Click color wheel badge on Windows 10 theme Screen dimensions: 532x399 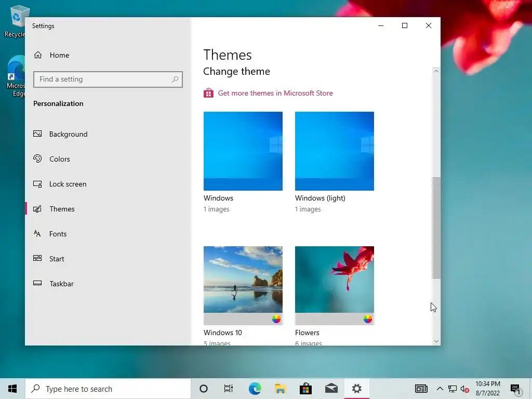(x=276, y=319)
